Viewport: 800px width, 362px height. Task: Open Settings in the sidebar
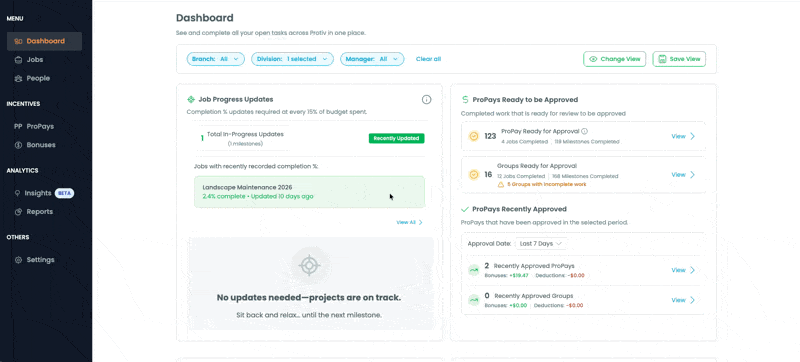pyautogui.click(x=40, y=260)
